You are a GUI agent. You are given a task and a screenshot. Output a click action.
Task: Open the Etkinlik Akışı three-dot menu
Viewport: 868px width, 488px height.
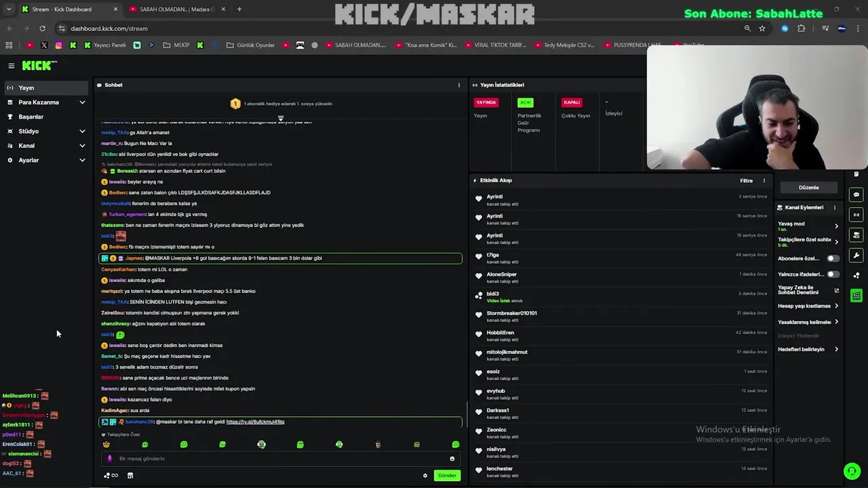[764, 181]
